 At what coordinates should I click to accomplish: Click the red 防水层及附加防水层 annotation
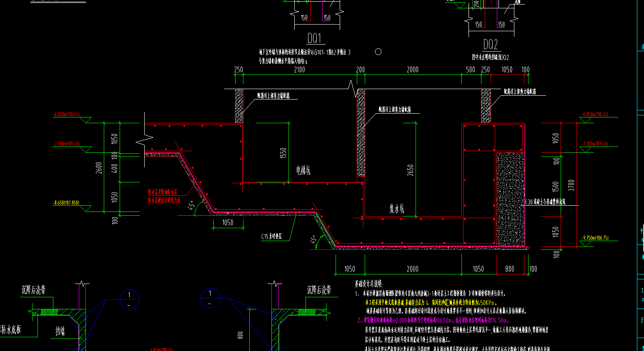163,192
